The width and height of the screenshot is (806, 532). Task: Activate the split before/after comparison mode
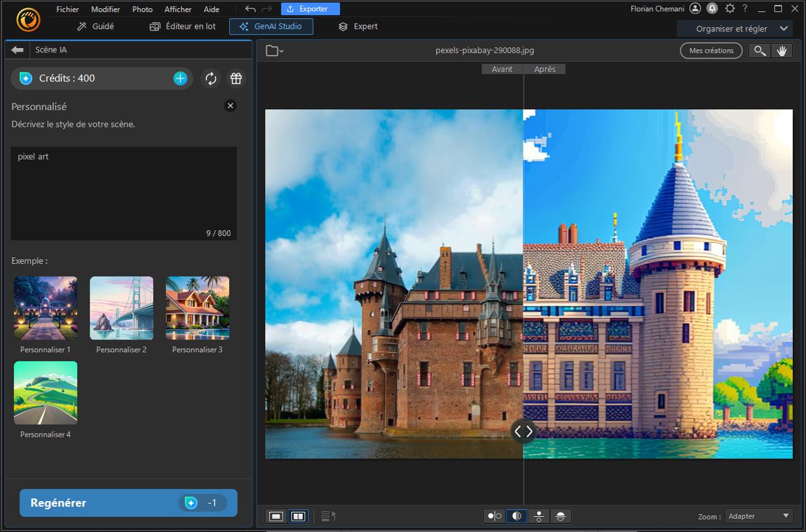pyautogui.click(x=516, y=516)
